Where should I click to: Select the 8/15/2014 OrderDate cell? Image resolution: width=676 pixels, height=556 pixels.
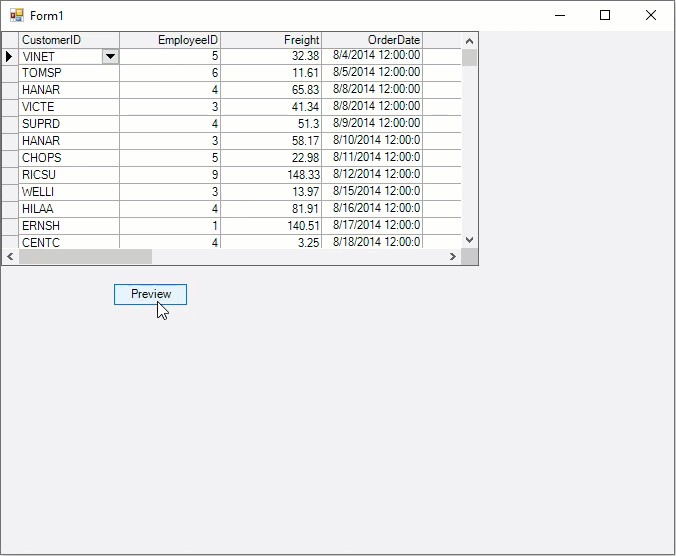372,192
